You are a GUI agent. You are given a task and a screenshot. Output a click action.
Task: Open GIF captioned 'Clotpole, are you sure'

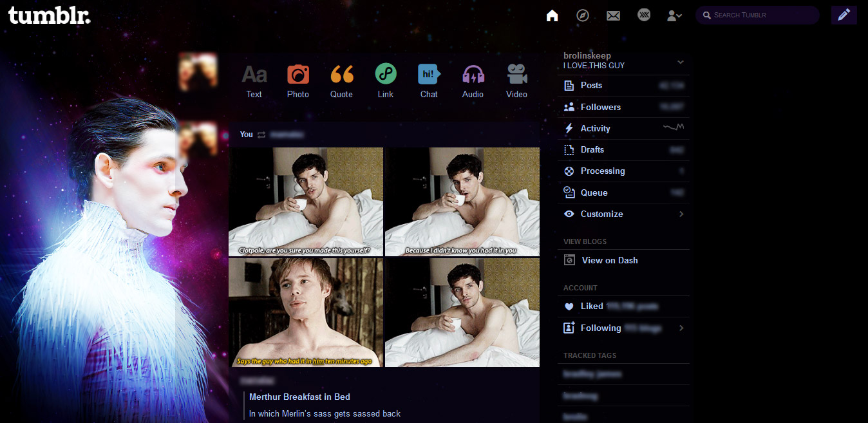tap(306, 202)
